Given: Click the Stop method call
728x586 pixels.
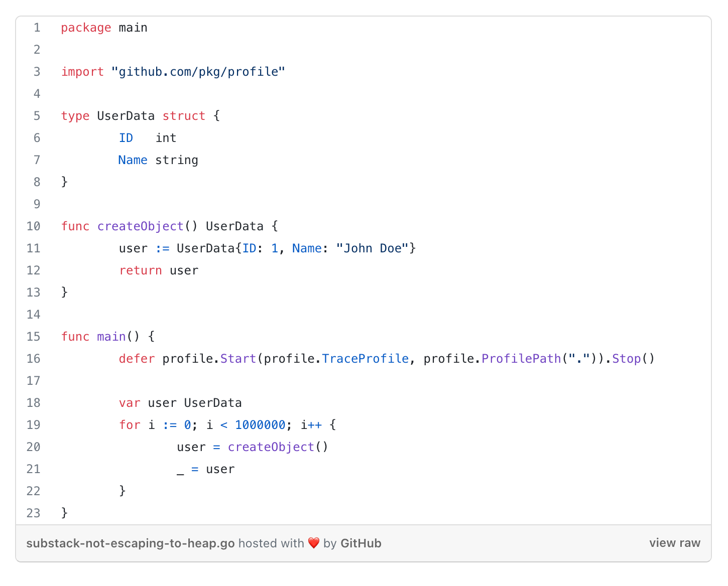Looking at the screenshot, I should (627, 359).
